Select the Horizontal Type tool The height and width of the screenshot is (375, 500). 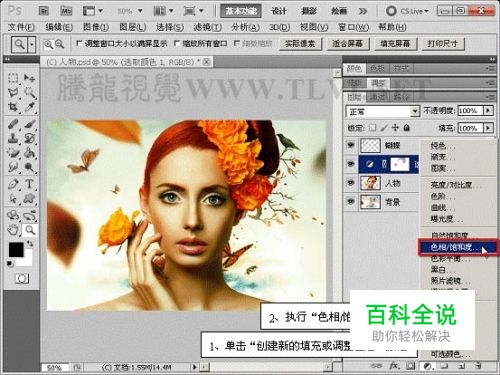[x=29, y=184]
